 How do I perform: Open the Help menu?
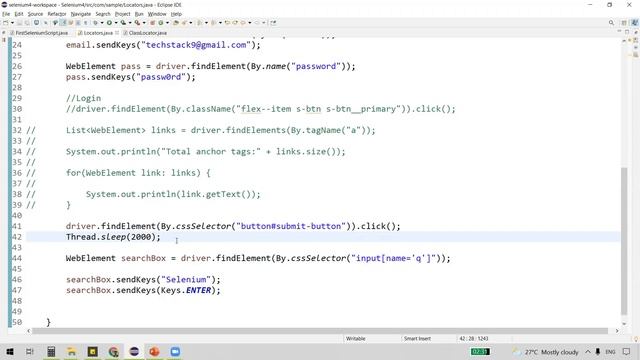click(x=176, y=14)
